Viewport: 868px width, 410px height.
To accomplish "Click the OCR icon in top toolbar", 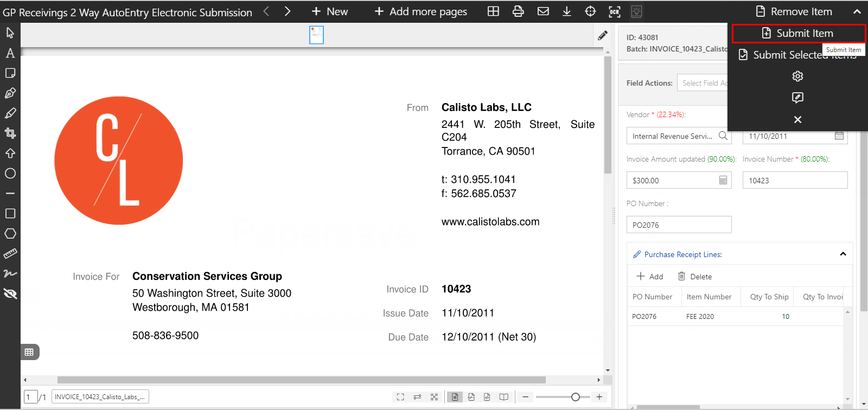I will point(614,11).
